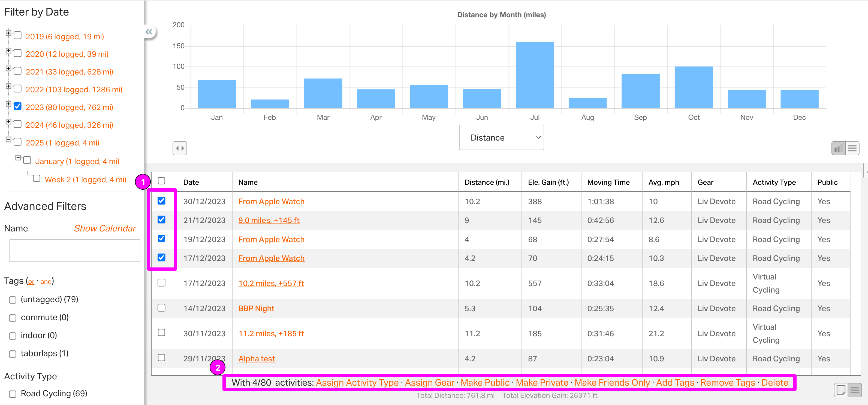Check the BBP Night activity row checkbox

click(161, 308)
